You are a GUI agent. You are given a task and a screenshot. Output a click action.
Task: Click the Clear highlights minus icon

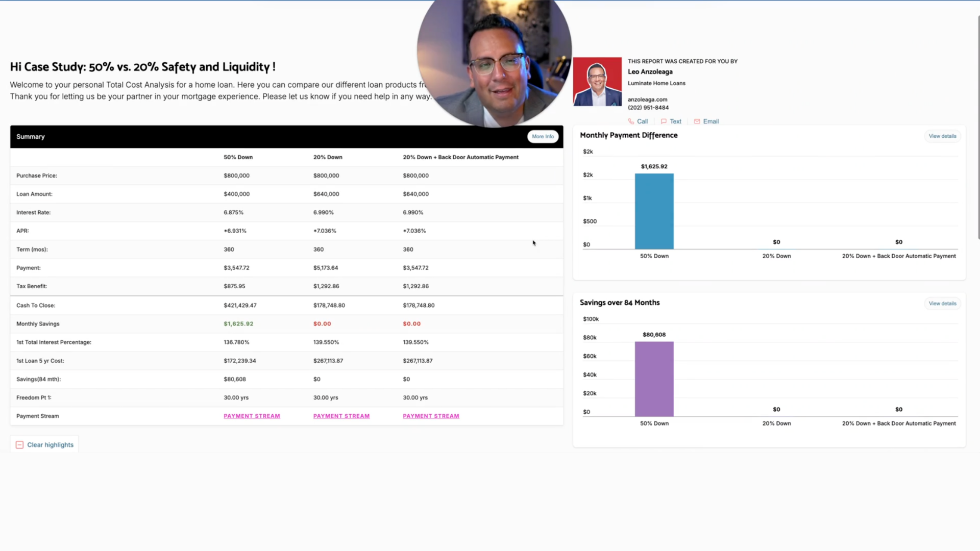(x=19, y=445)
